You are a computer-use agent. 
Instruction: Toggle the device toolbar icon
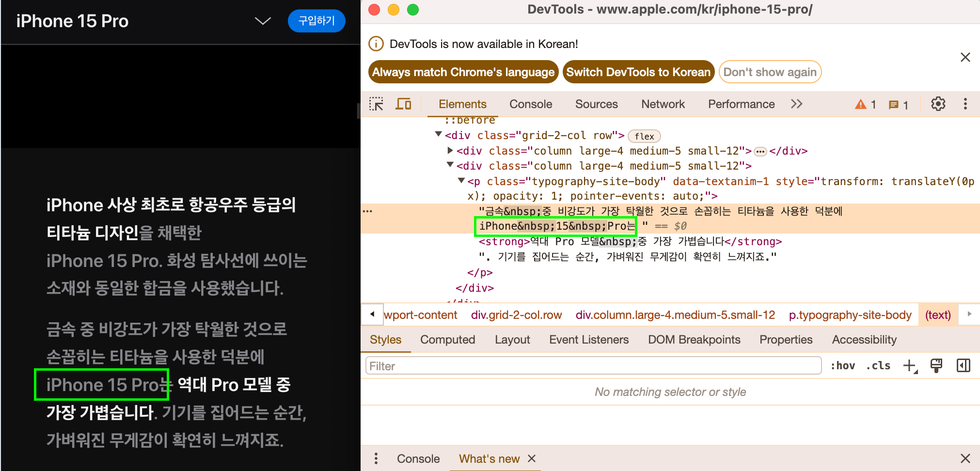[x=403, y=104]
